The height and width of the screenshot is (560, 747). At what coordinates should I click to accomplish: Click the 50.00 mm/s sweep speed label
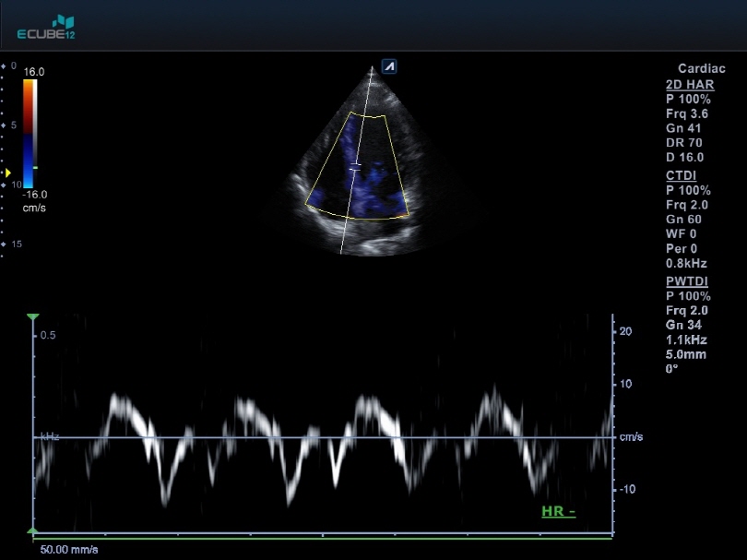[x=69, y=548]
